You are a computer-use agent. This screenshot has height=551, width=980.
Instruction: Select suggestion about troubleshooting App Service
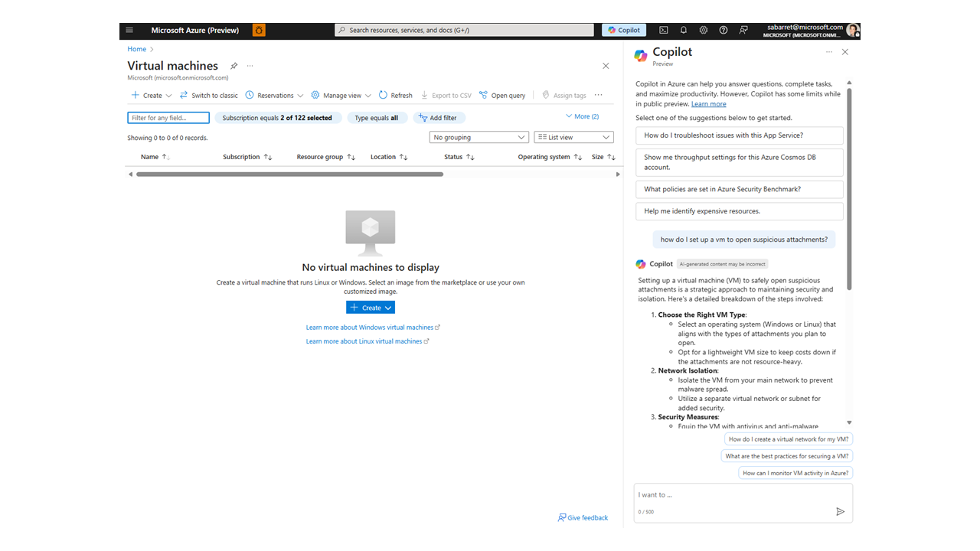pos(740,135)
